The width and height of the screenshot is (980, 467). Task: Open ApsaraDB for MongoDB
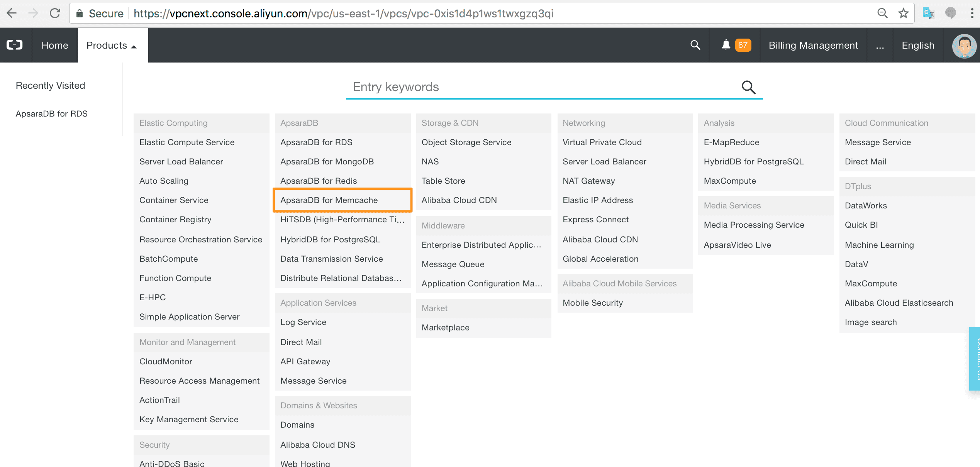coord(327,161)
